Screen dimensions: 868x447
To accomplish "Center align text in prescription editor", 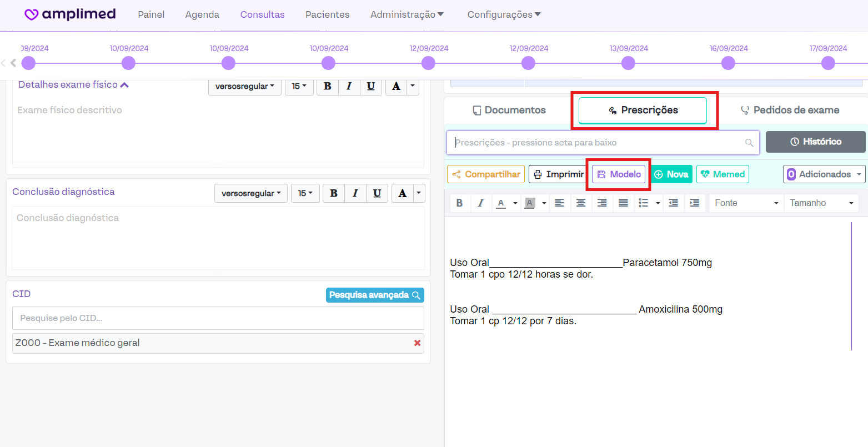I will click(x=580, y=203).
